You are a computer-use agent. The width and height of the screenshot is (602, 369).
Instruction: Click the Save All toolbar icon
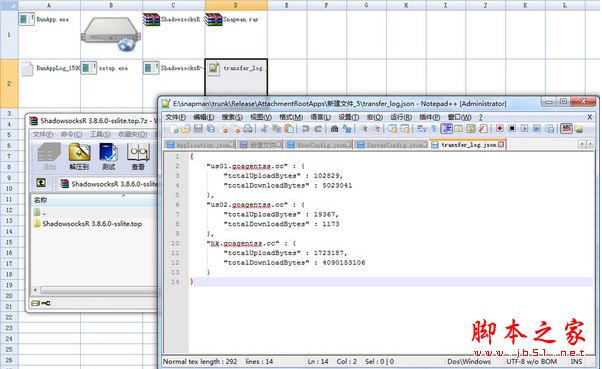pyautogui.click(x=211, y=129)
